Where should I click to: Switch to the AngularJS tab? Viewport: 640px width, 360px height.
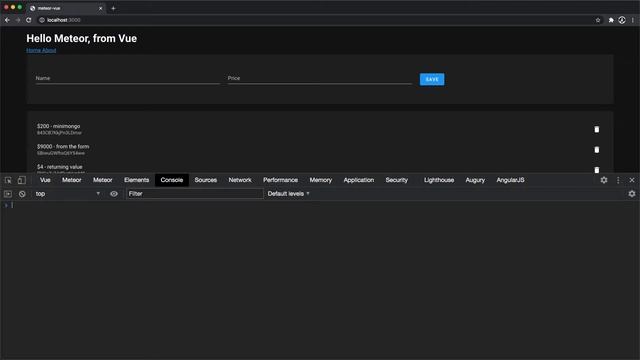point(510,180)
